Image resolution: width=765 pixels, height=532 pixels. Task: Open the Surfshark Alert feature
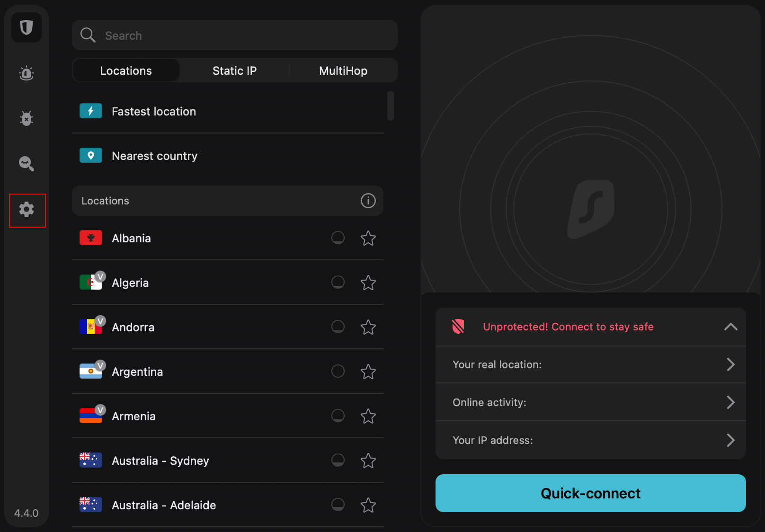(27, 73)
